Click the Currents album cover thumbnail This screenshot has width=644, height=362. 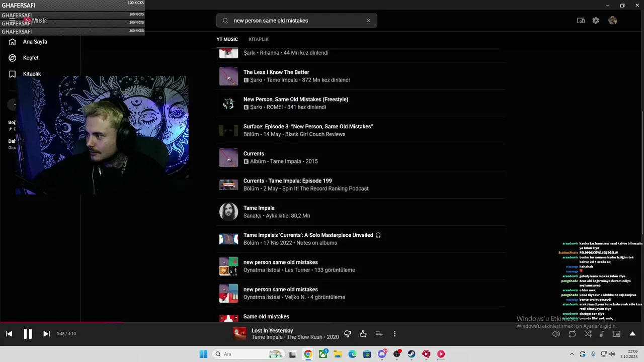(228, 157)
